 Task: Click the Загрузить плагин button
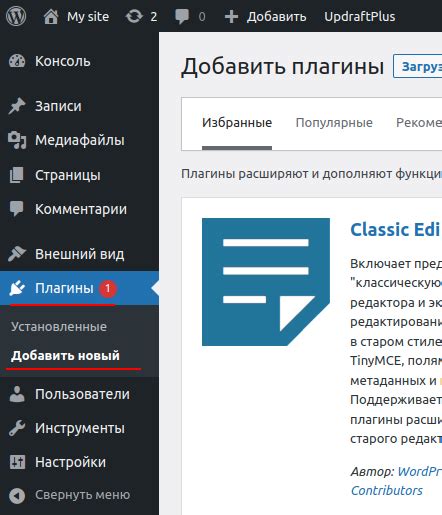(418, 66)
